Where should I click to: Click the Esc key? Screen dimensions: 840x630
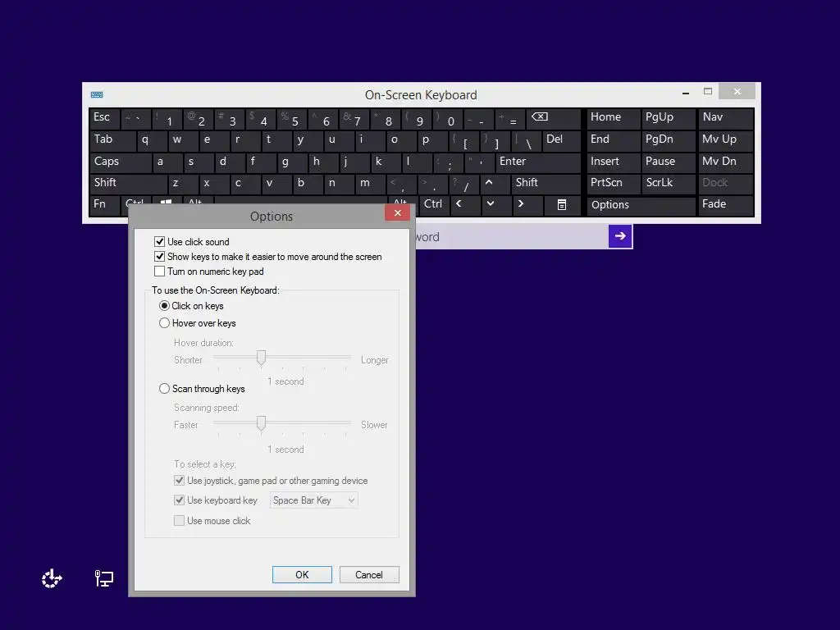pos(104,118)
